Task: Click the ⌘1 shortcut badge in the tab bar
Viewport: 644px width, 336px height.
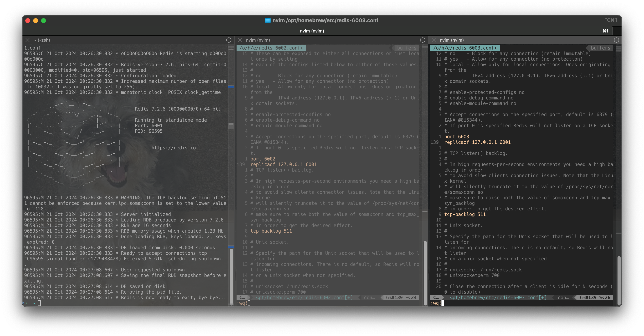Action: click(605, 31)
